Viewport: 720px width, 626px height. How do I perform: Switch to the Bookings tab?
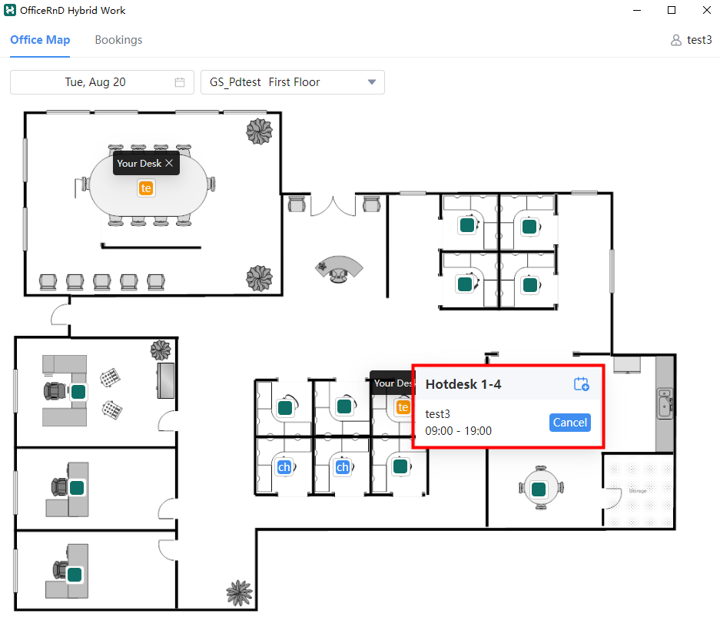click(x=118, y=40)
